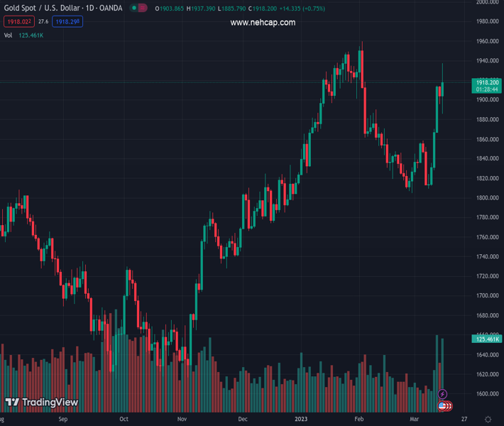Click the current price label 1918.200 on axis
Viewport: 504px width, 426px height.
[486, 82]
